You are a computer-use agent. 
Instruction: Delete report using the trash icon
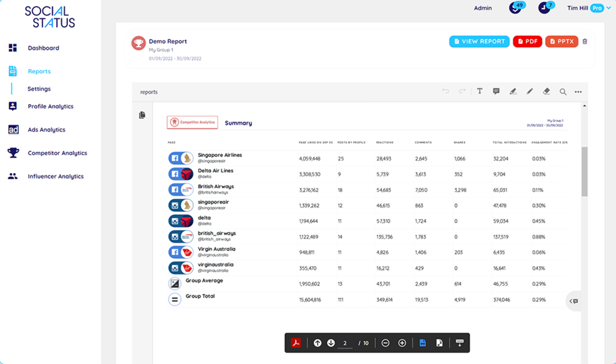[585, 42]
